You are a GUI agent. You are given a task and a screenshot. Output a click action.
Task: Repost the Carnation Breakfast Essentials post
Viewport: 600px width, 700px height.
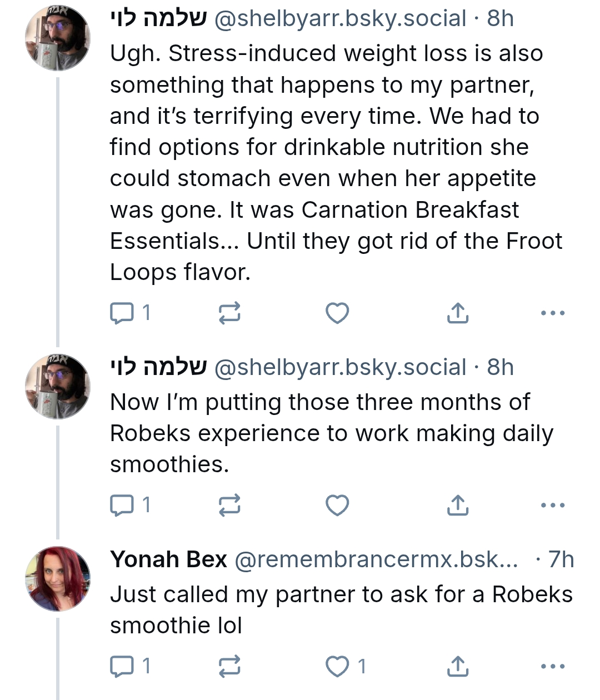229,313
